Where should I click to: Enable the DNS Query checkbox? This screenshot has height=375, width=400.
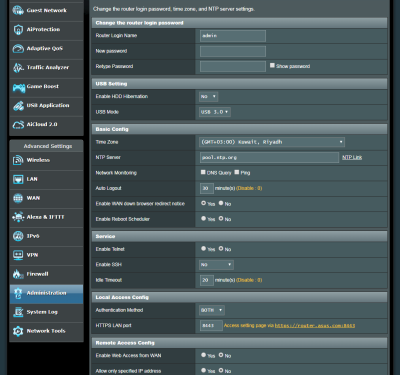tap(203, 172)
